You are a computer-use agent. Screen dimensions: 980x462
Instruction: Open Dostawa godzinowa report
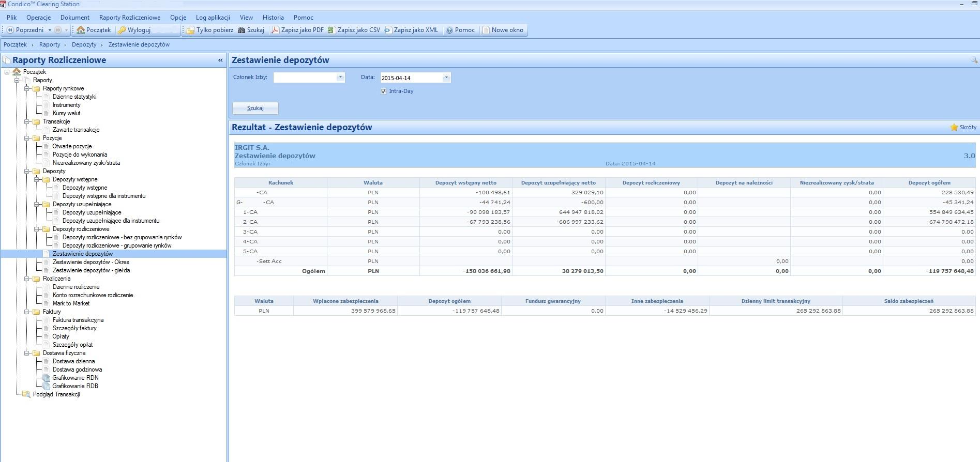[x=78, y=369]
